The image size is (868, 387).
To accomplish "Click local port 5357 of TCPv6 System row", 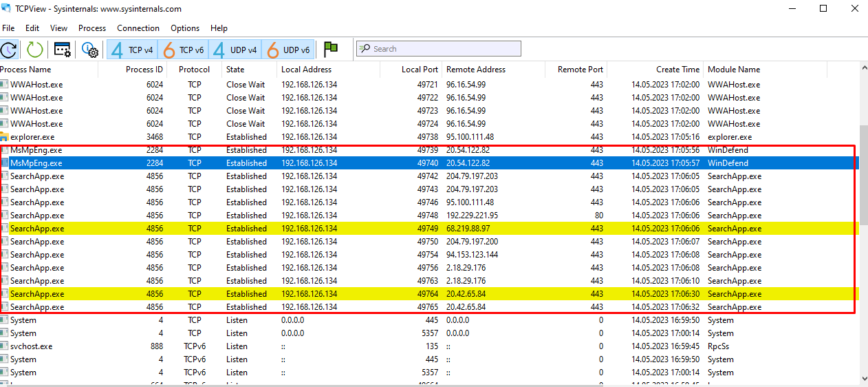I will (x=429, y=373).
